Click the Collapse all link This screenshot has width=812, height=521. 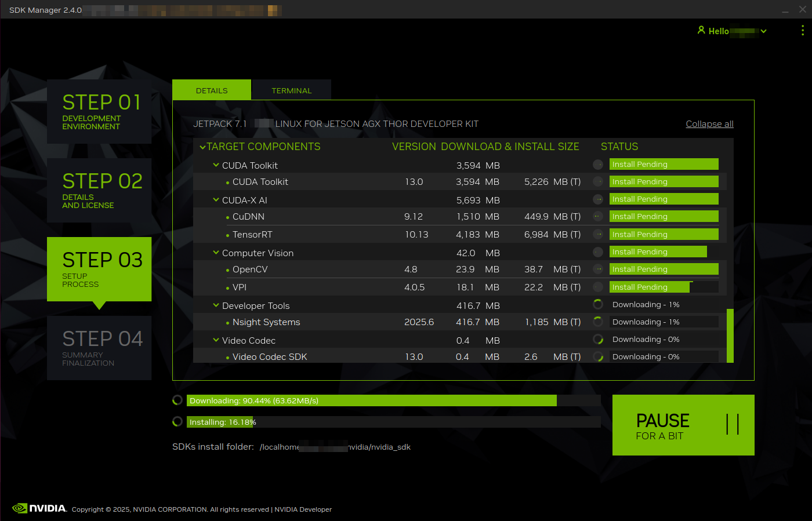tap(709, 123)
